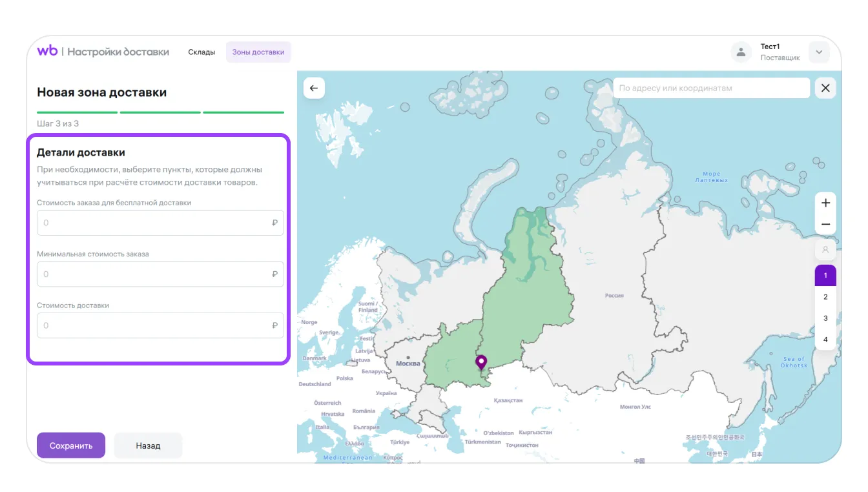Screen dimensions: 868x492
Task: Click the Назад button
Action: point(148,446)
